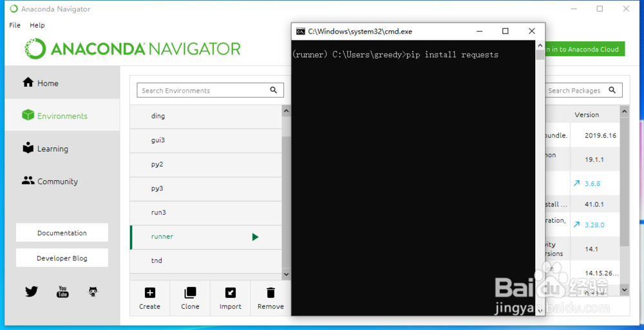The image size is (644, 330).
Task: Click the Anaconda Navigator title bar logo
Action: (x=14, y=8)
